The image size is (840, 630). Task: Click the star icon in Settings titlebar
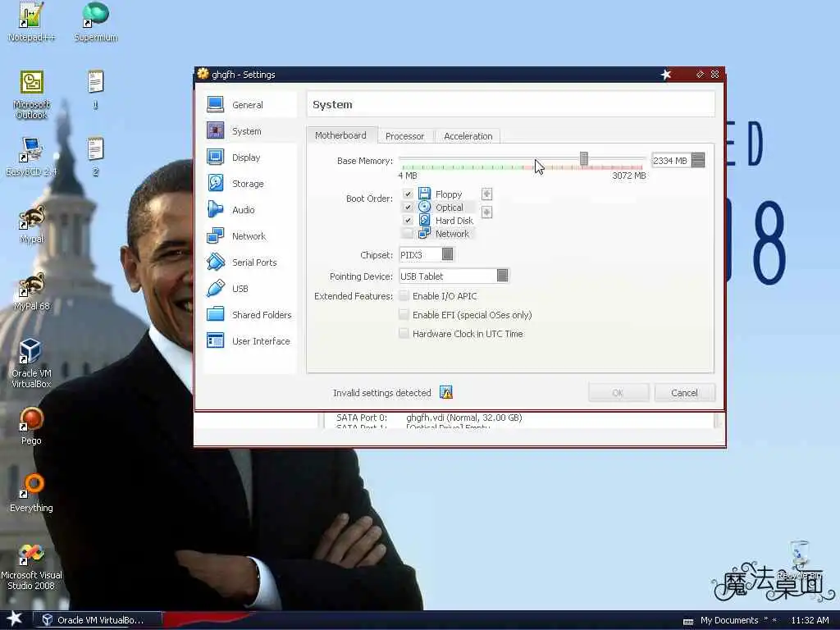click(x=665, y=75)
